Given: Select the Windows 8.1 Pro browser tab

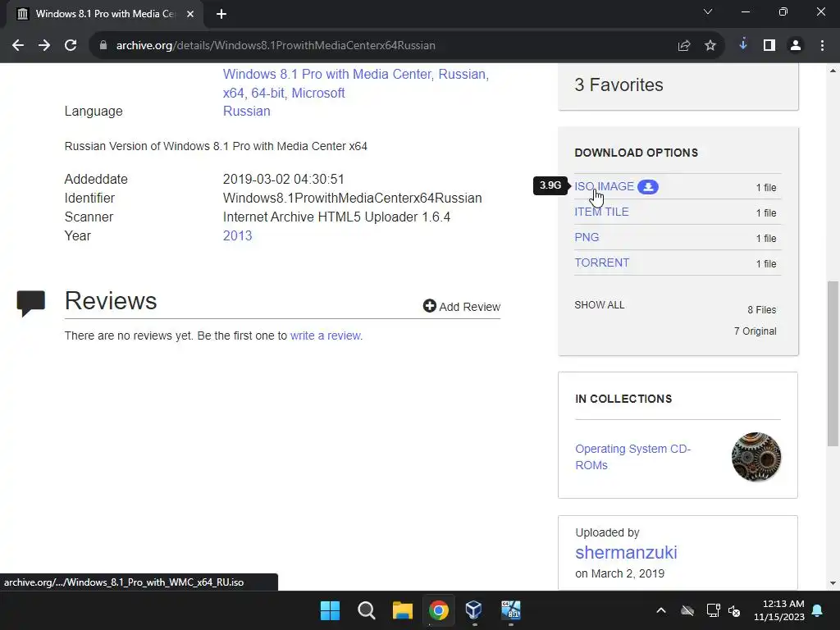Looking at the screenshot, I should pos(104,14).
